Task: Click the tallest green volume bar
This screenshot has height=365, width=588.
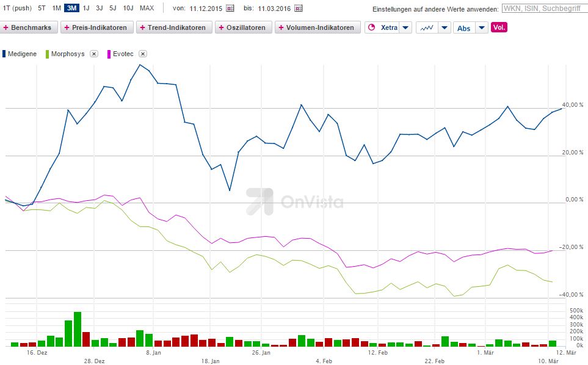Action: (x=78, y=329)
